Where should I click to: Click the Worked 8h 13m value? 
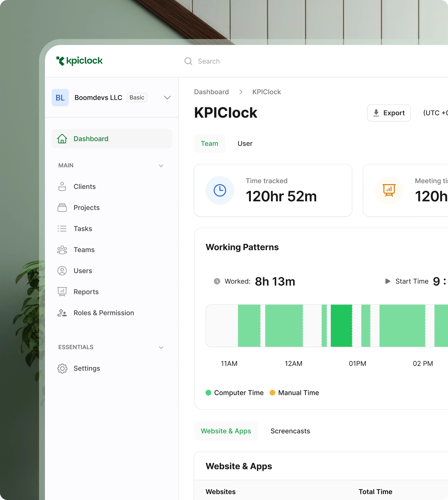(x=275, y=282)
